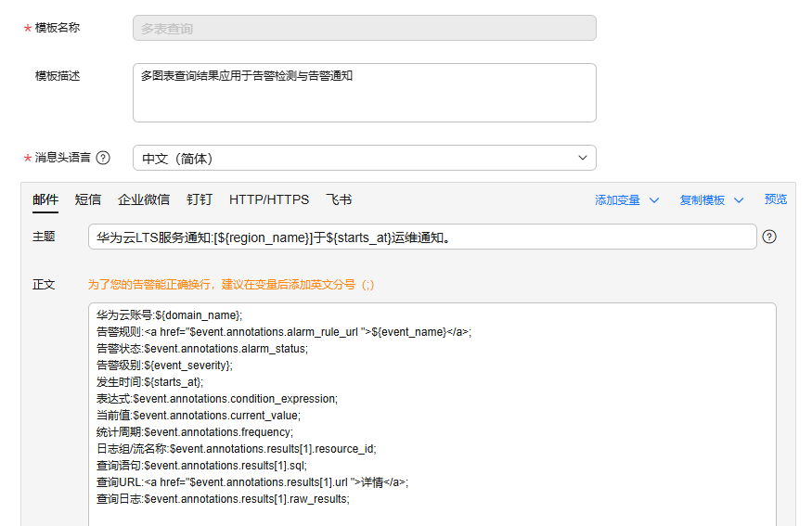Click the 日志组/流名称 resource_id line
This screenshot has height=526, width=812.
(x=236, y=449)
